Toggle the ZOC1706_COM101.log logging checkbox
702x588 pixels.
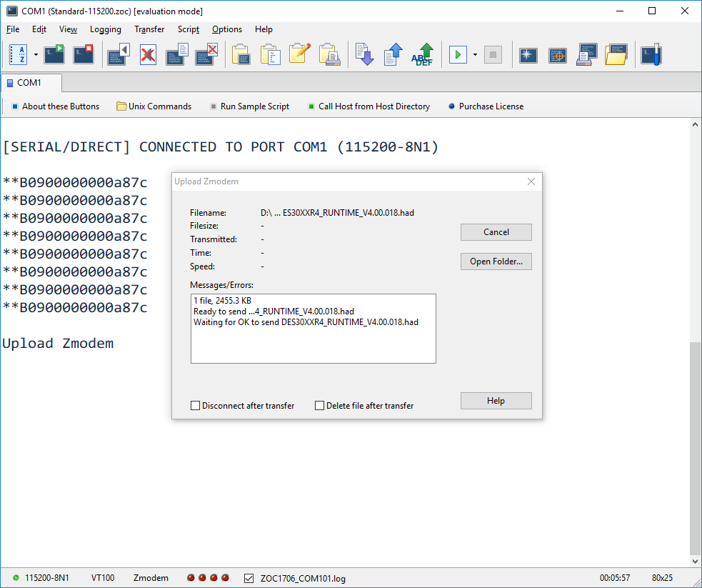(x=249, y=578)
